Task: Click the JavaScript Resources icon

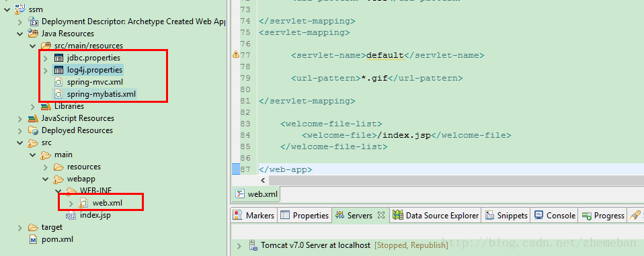Action: pos(33,118)
